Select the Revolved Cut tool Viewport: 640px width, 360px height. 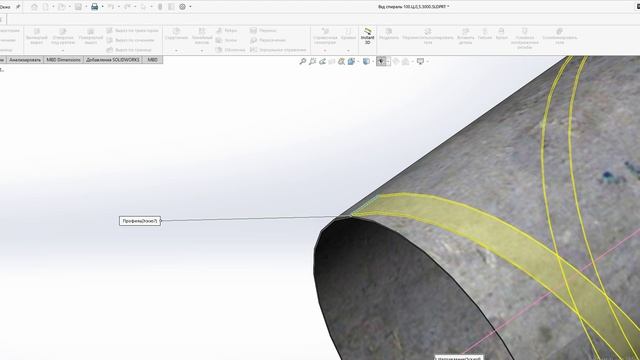[91, 36]
